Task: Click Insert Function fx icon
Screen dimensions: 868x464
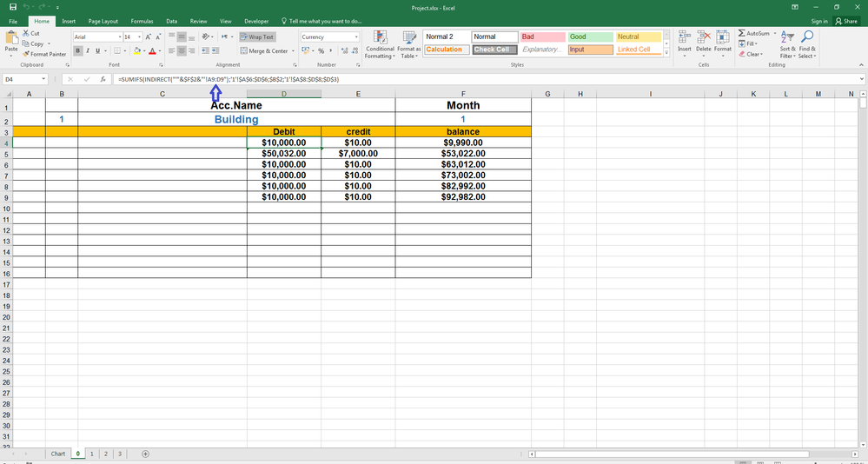Action: point(103,79)
